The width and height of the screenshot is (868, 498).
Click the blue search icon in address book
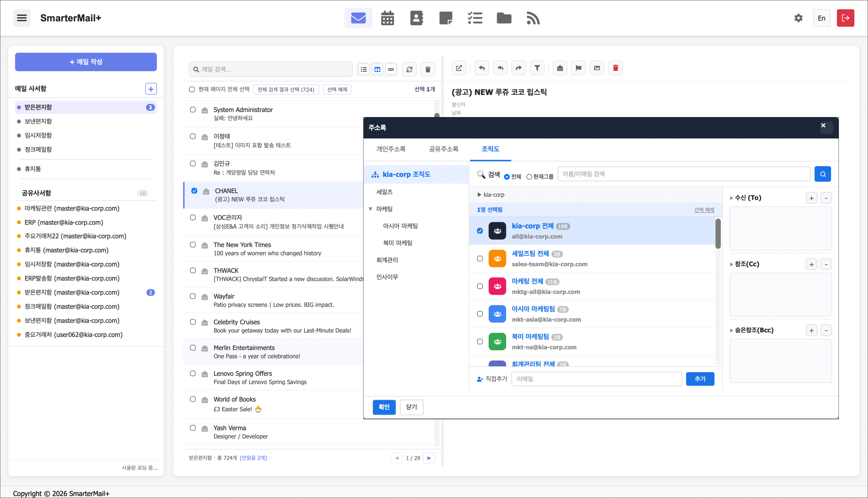click(823, 174)
